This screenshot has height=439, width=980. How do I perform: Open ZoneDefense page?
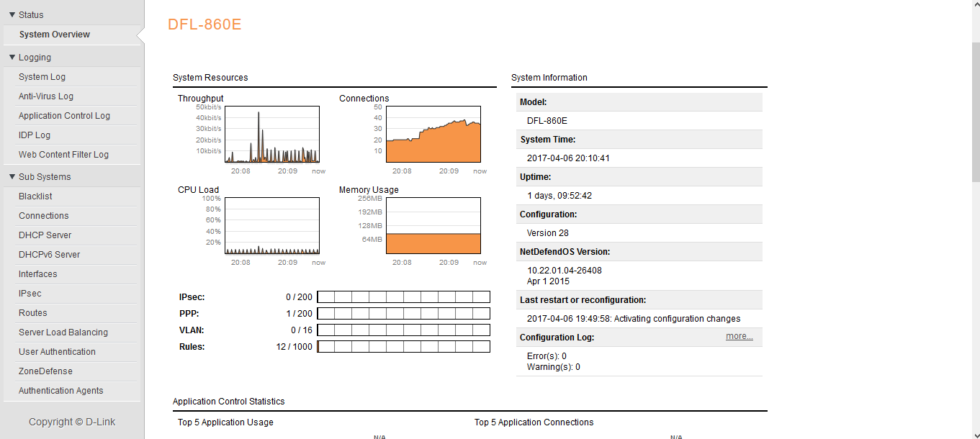pyautogui.click(x=45, y=371)
